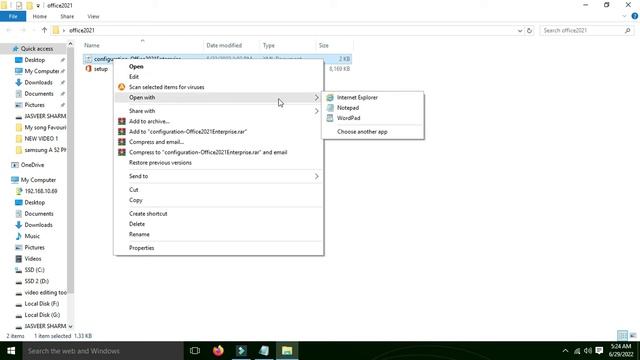The image size is (640, 360).
Task: Click Create shortcut entry
Action: click(x=148, y=214)
